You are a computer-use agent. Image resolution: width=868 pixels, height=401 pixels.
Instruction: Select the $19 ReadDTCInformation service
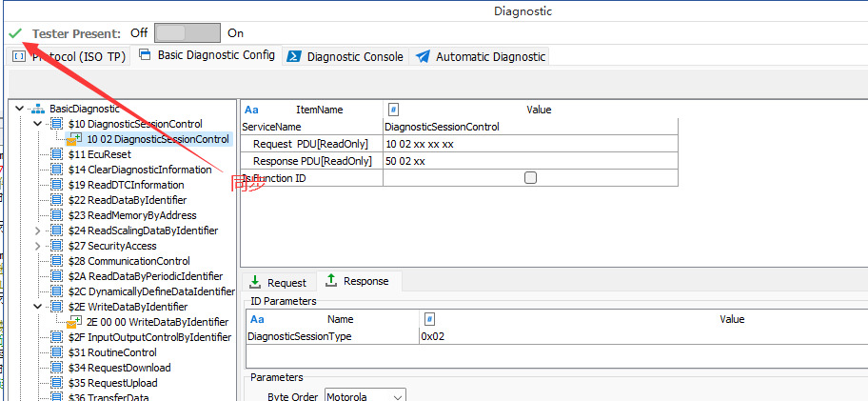(126, 185)
